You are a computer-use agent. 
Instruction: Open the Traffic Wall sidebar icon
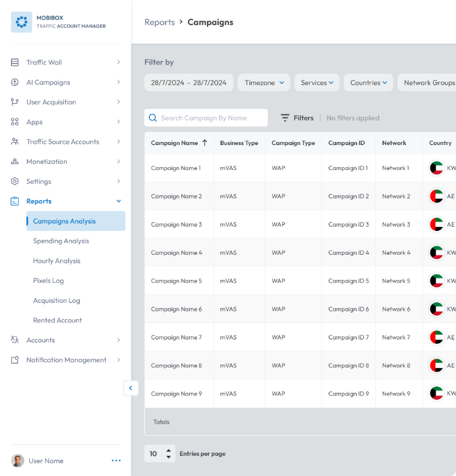pyautogui.click(x=15, y=62)
